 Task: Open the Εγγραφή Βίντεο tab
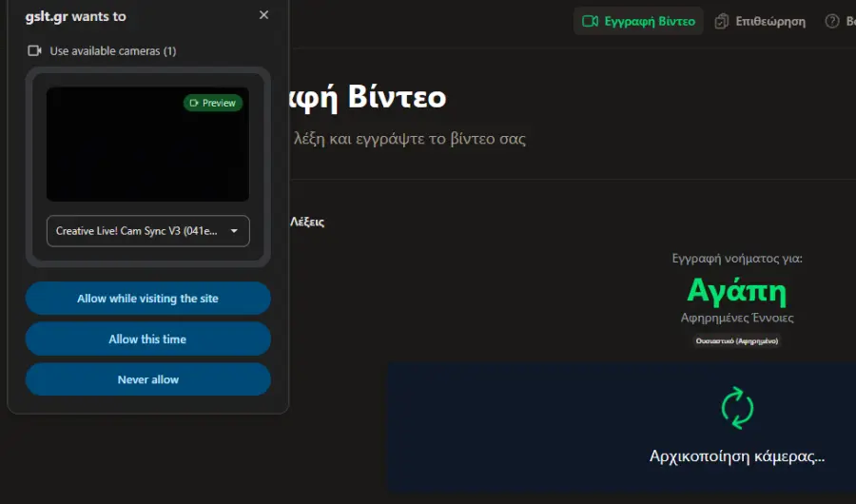pos(638,21)
